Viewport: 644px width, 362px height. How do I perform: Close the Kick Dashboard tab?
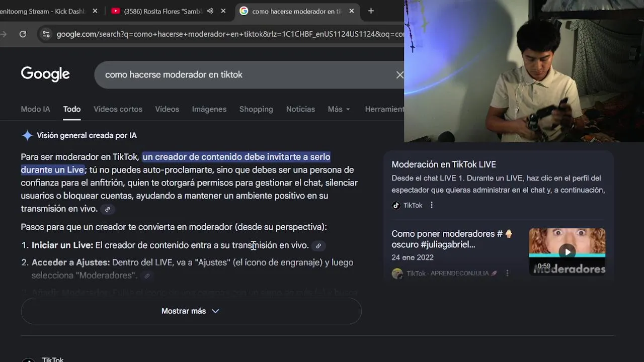pos(95,11)
